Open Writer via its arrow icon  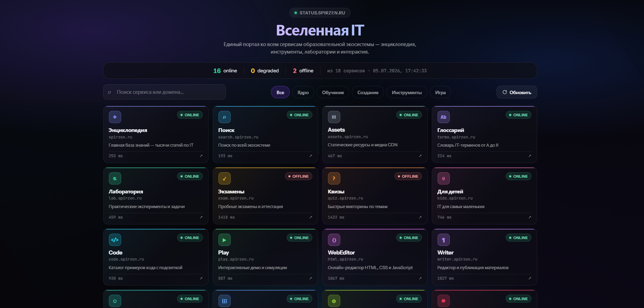pyautogui.click(x=530, y=278)
